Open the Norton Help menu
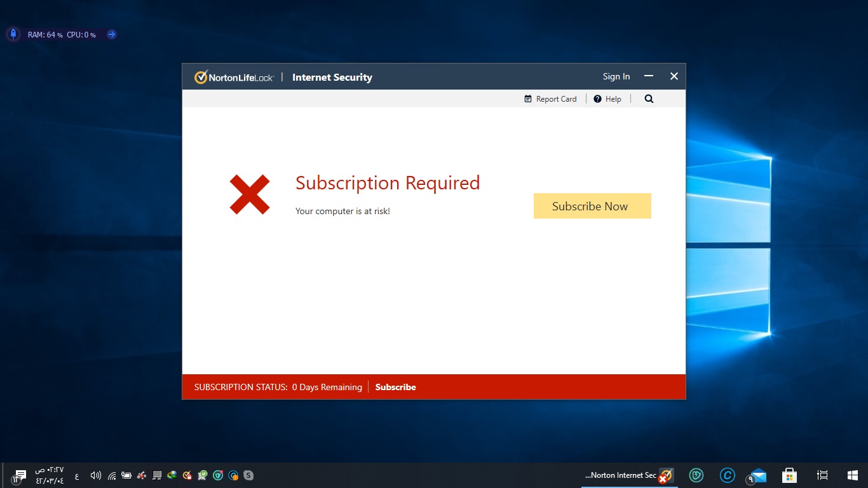This screenshot has width=868, height=488. pyautogui.click(x=607, y=98)
